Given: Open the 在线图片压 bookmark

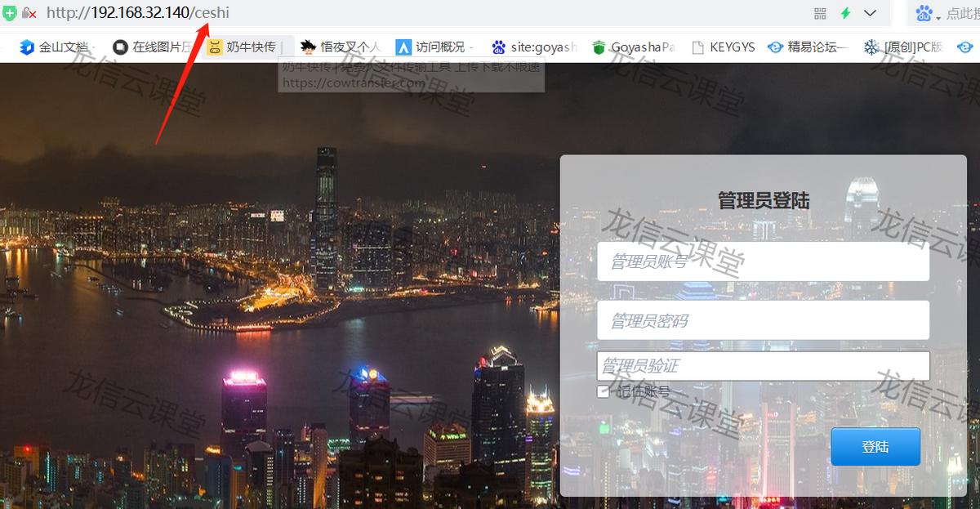Looking at the screenshot, I should 156,47.
